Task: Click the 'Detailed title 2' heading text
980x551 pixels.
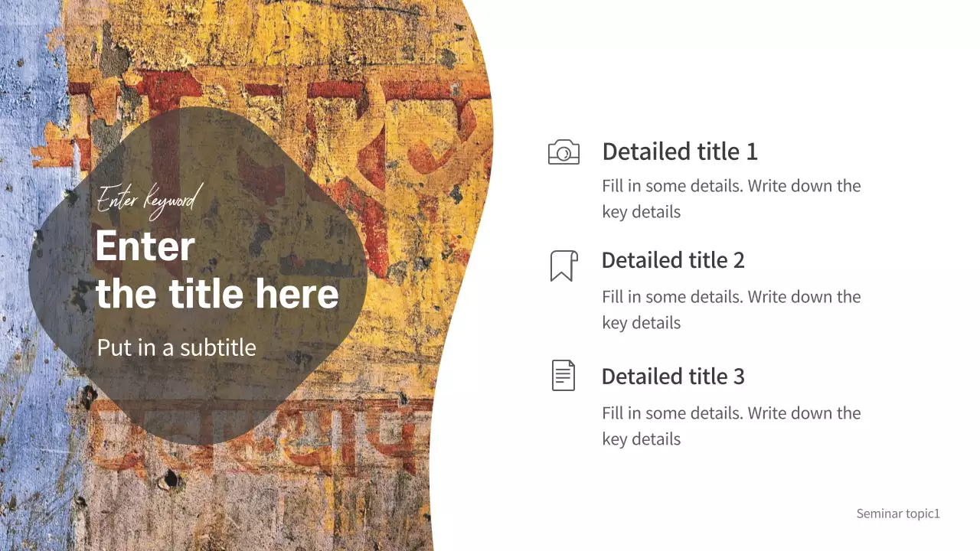Action: 673,260
